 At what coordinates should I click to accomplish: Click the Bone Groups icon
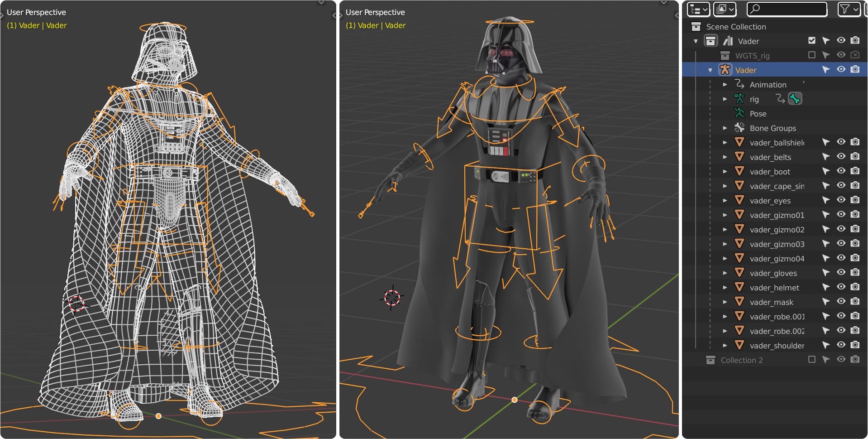[739, 128]
